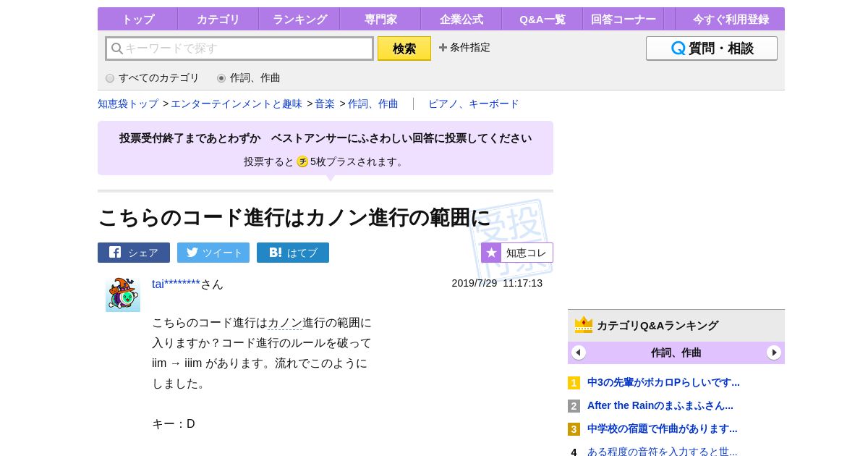Open 作詞、作曲 breadcrumb link
The height and width of the screenshot is (456, 868).
373,104
